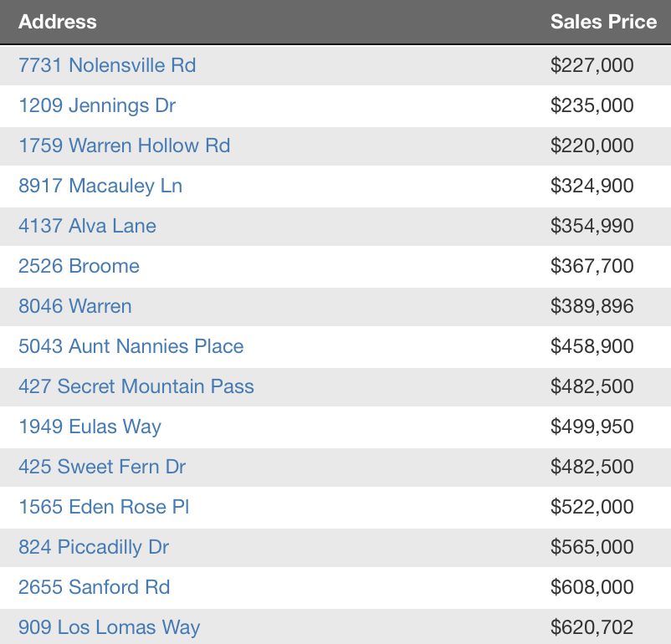Image resolution: width=671 pixels, height=644 pixels.
Task: Open the 2526 Broome listing
Action: click(x=79, y=266)
